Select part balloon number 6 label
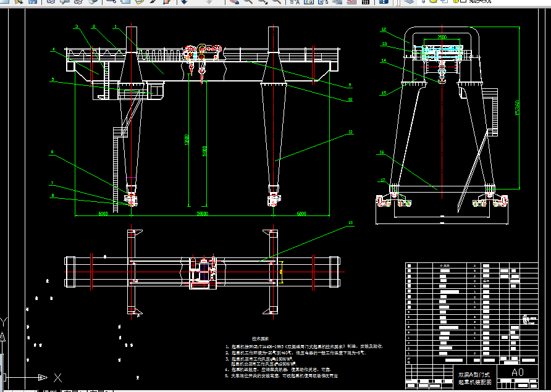Viewport: 551px width, 392px height. click(52, 152)
